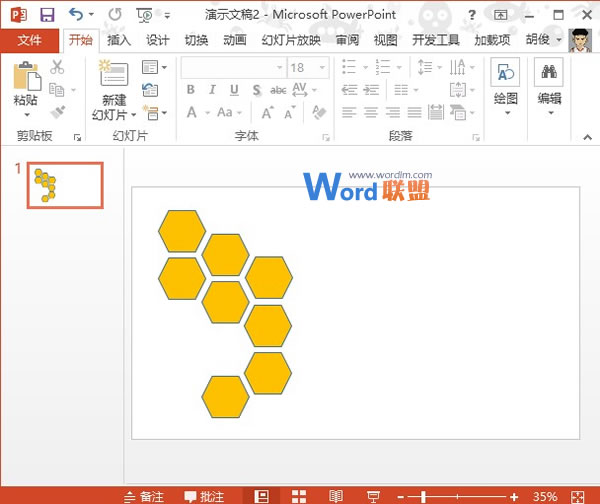
Task: Increase list indent level icon
Action: point(371,90)
